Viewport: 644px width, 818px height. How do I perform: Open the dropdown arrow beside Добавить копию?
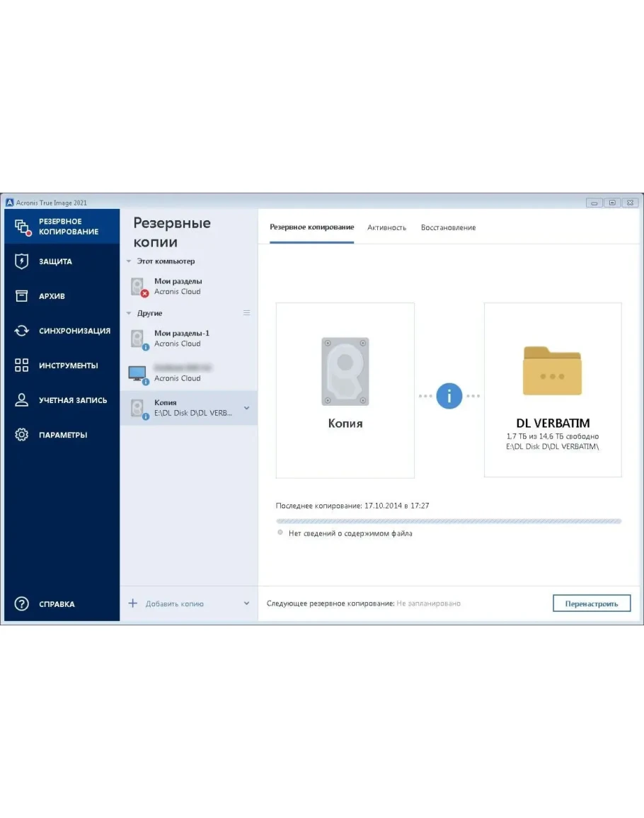click(246, 604)
